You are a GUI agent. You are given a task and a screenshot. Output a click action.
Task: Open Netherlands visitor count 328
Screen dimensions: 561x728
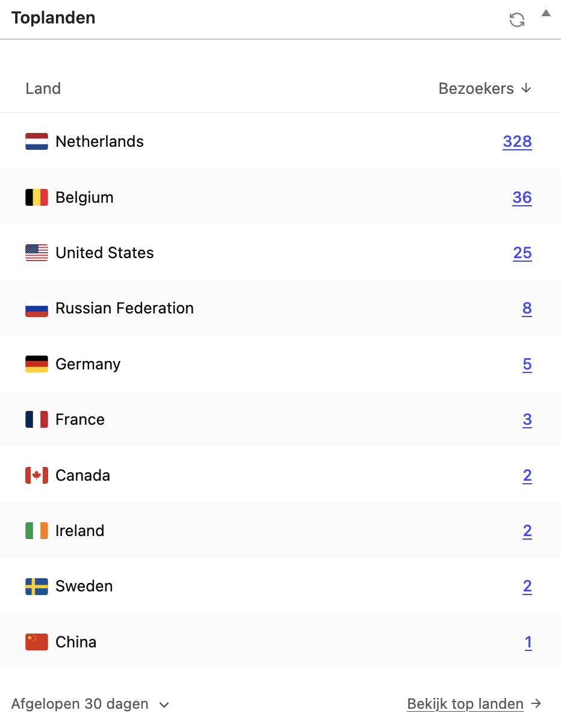517,141
